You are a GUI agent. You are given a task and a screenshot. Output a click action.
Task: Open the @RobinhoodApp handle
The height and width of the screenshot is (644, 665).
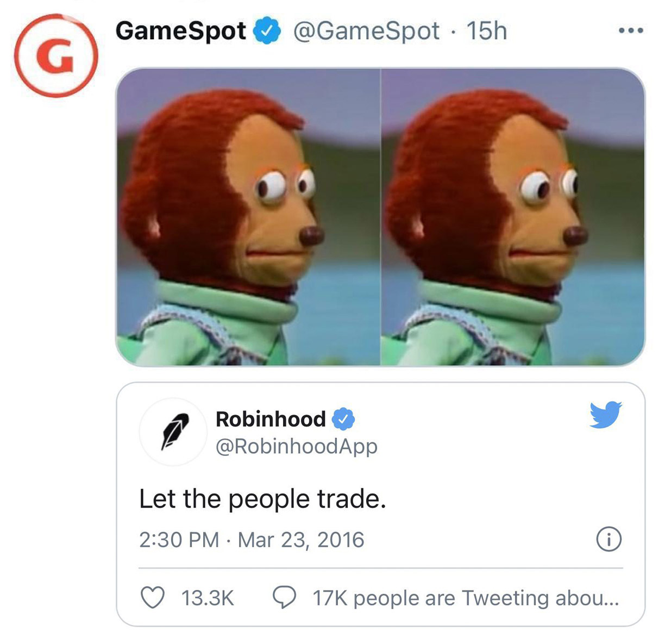(x=296, y=446)
